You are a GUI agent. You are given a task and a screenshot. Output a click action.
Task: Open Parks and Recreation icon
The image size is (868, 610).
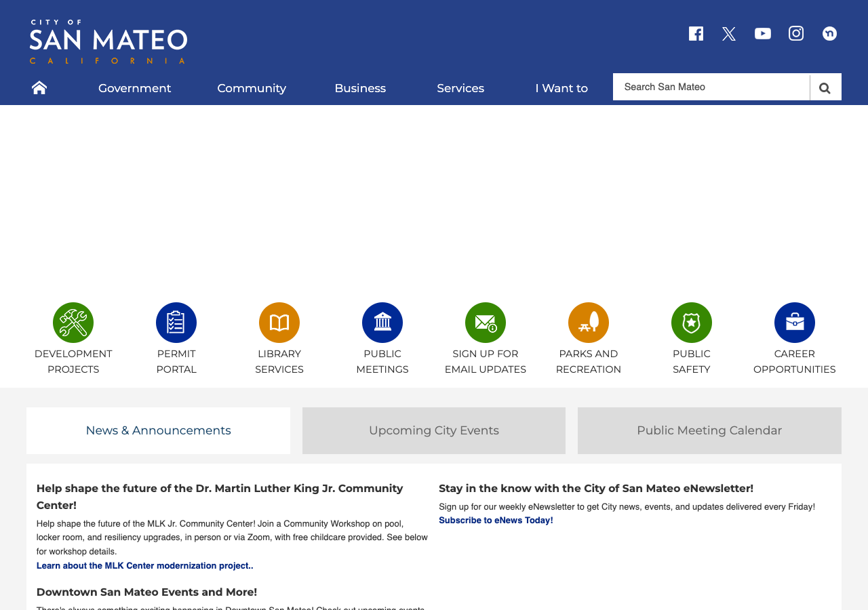[589, 323]
